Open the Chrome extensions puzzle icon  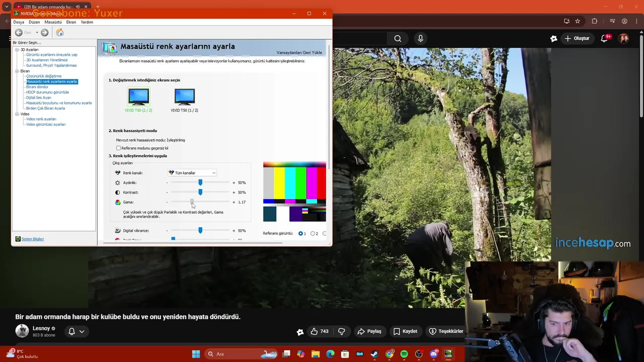click(x=595, y=21)
